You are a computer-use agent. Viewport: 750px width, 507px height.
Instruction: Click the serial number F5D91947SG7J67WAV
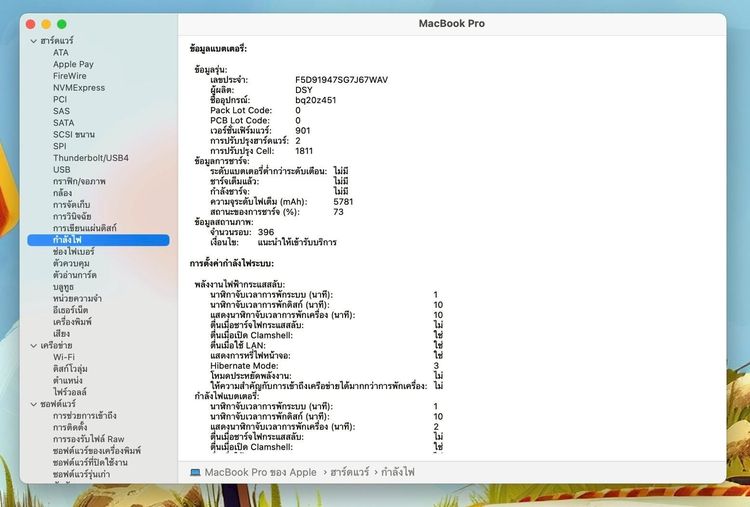tap(342, 80)
